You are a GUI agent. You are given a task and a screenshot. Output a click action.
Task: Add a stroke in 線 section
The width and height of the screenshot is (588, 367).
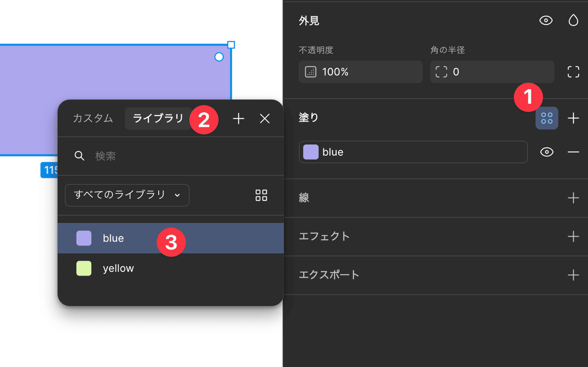(573, 198)
